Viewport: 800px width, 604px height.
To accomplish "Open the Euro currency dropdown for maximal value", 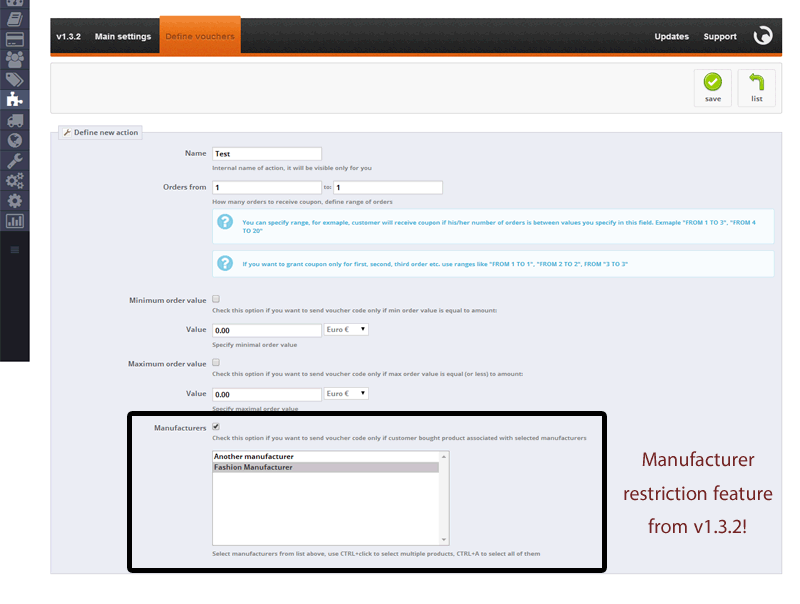I will pyautogui.click(x=345, y=393).
